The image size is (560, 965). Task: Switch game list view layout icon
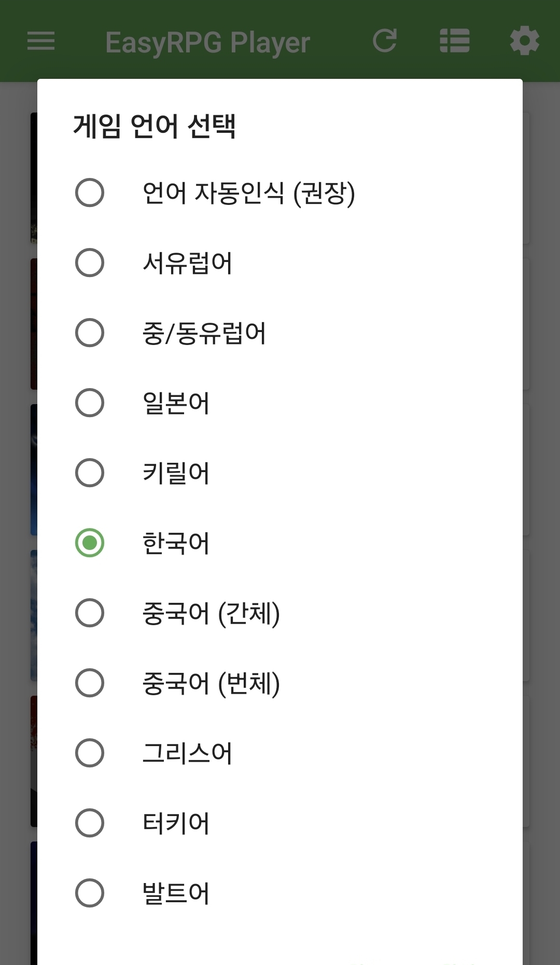(455, 41)
